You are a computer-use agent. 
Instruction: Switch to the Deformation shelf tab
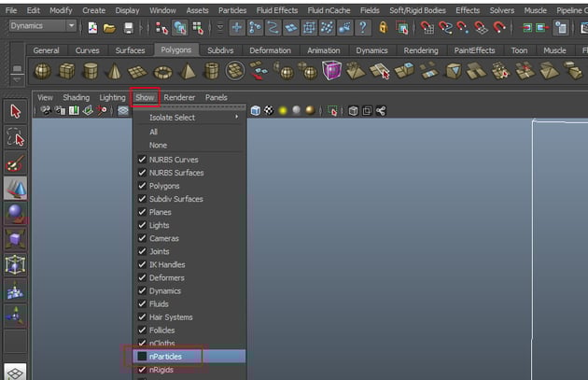(270, 50)
